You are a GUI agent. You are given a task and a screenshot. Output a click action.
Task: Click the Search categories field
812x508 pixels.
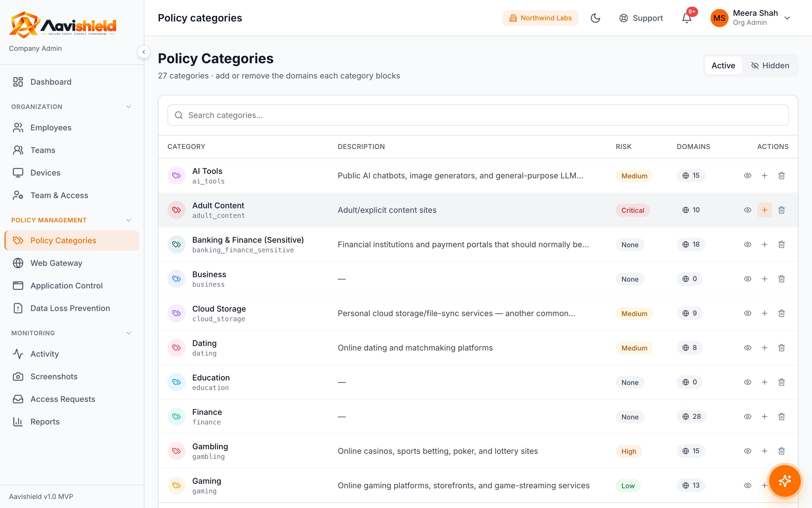pyautogui.click(x=478, y=115)
